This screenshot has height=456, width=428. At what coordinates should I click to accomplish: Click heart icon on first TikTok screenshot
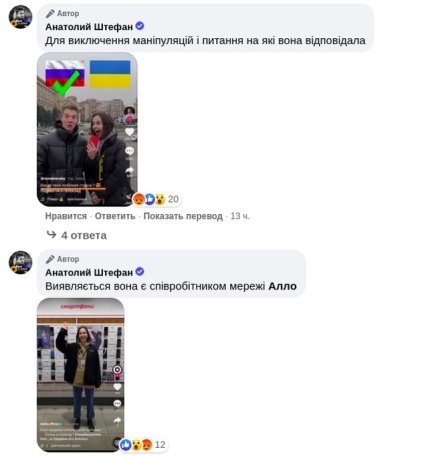point(130,132)
